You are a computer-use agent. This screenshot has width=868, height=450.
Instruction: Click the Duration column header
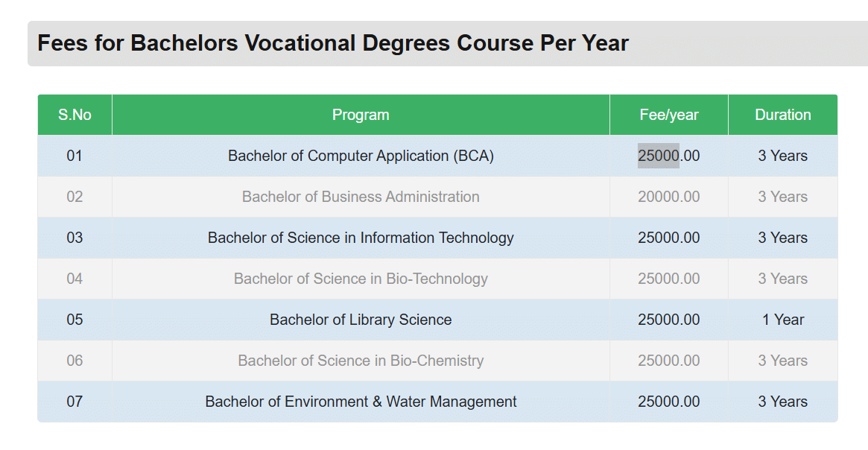point(782,115)
